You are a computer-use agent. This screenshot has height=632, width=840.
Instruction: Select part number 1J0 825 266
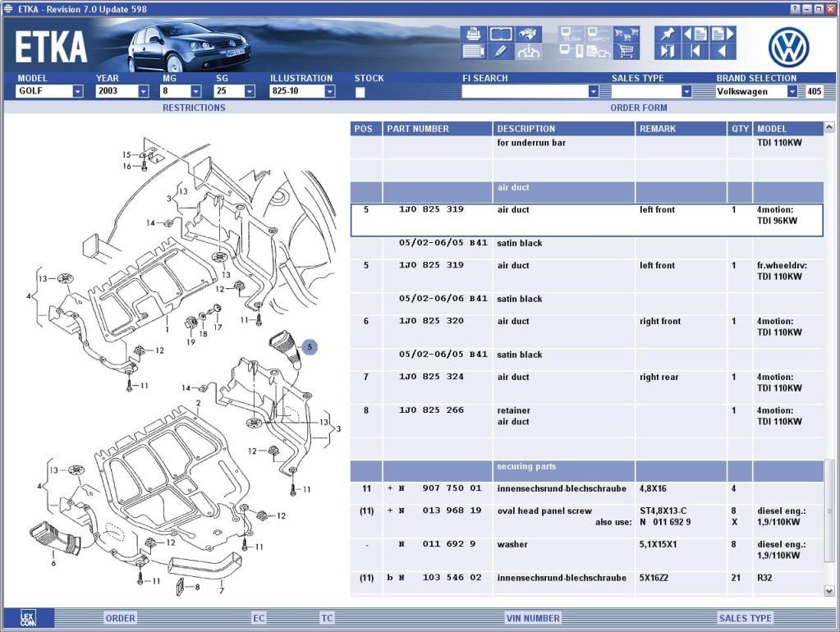(431, 410)
